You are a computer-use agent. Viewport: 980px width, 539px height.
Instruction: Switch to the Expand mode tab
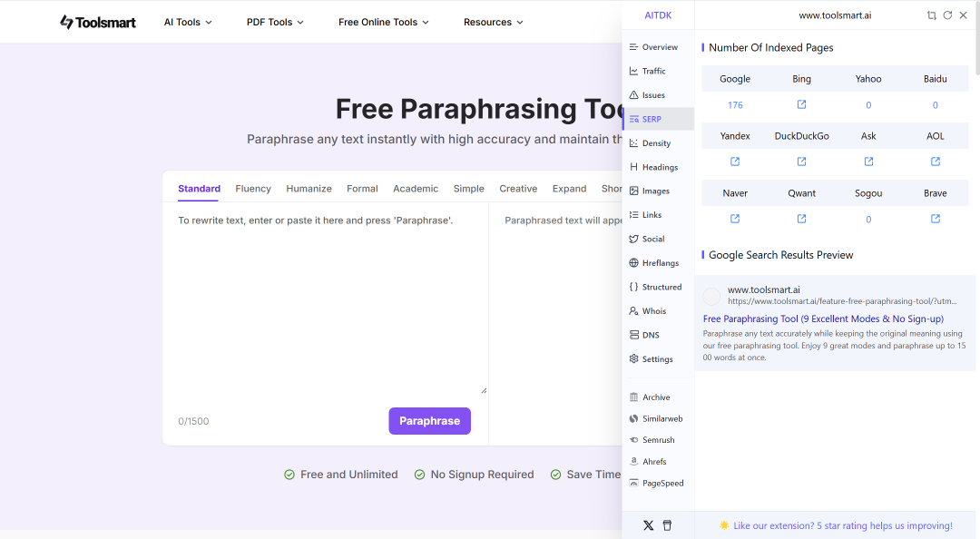pyautogui.click(x=569, y=188)
